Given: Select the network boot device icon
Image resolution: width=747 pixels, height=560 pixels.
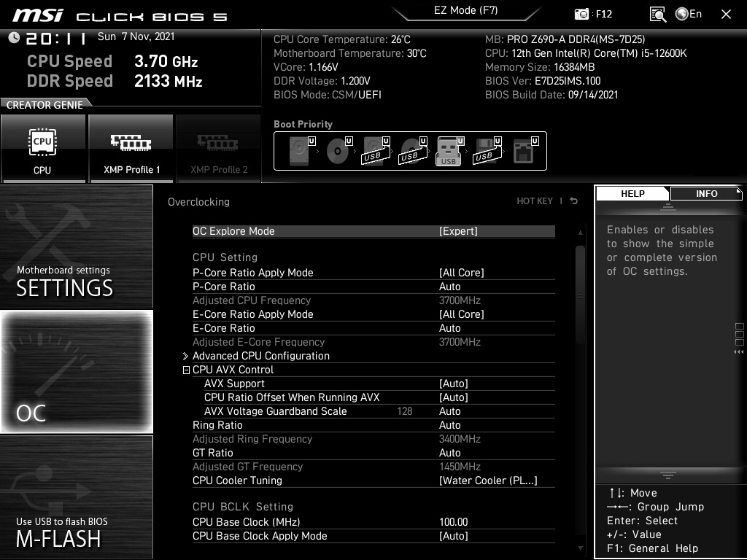Looking at the screenshot, I should point(525,151).
